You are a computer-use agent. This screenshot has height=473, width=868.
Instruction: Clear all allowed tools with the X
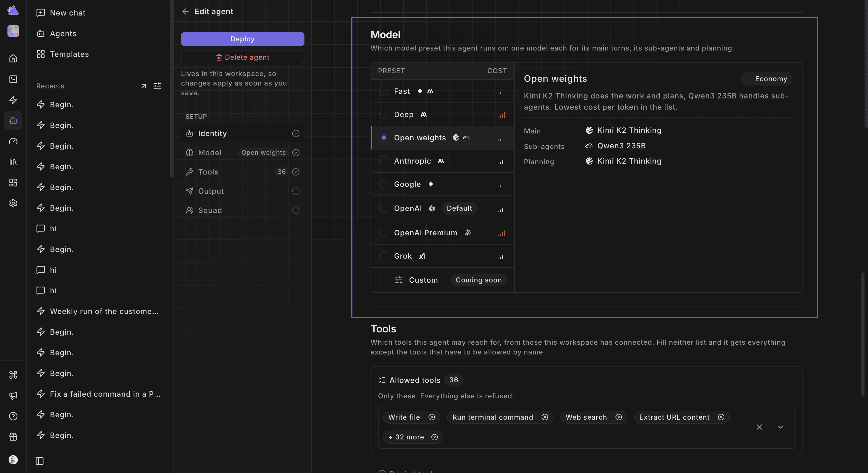759,427
